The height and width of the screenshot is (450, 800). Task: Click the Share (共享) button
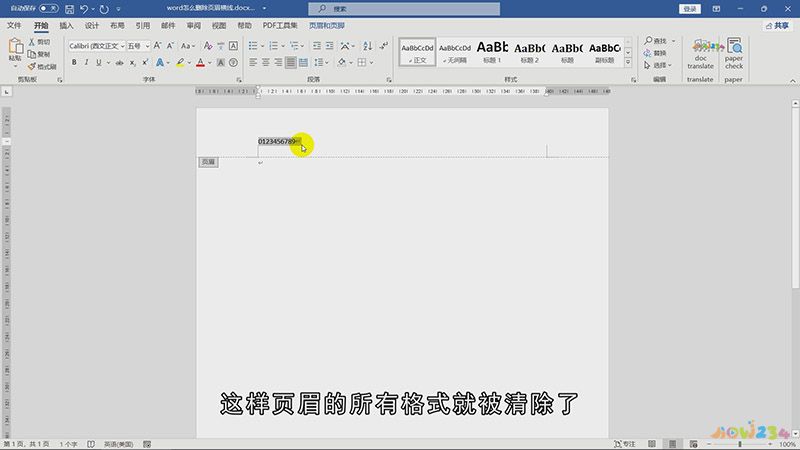(777, 26)
